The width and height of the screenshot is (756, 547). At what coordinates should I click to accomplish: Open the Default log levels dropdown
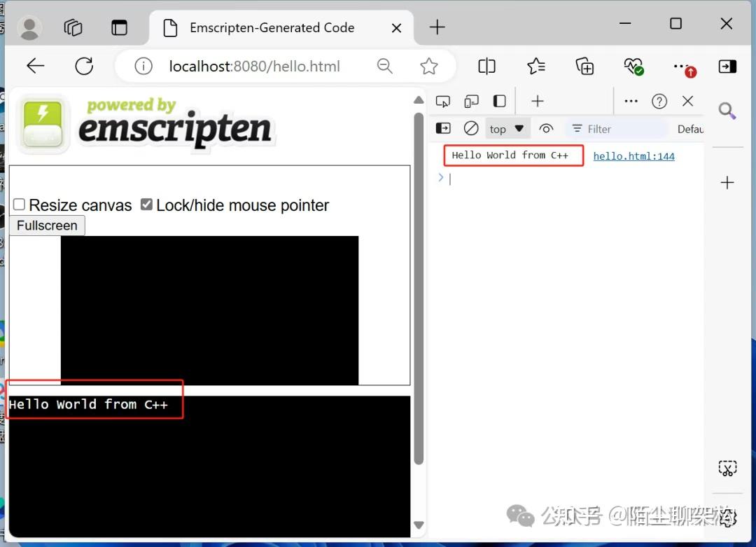tap(689, 129)
